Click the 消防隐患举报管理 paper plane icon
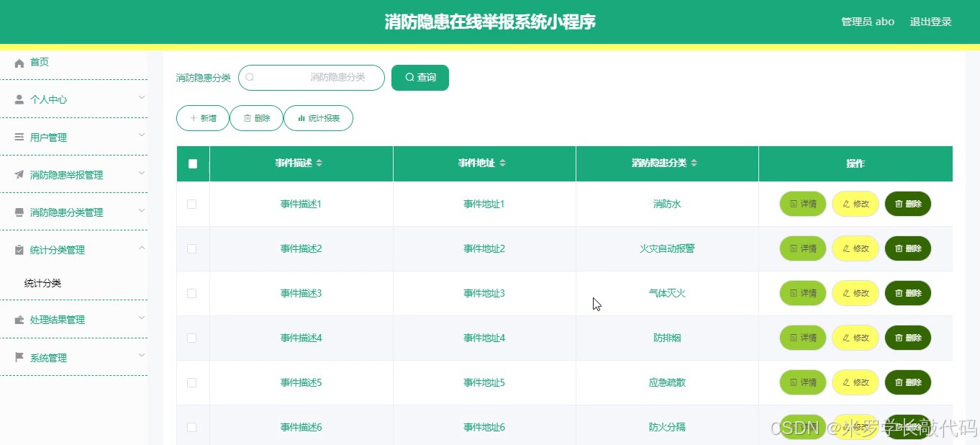 tap(18, 174)
